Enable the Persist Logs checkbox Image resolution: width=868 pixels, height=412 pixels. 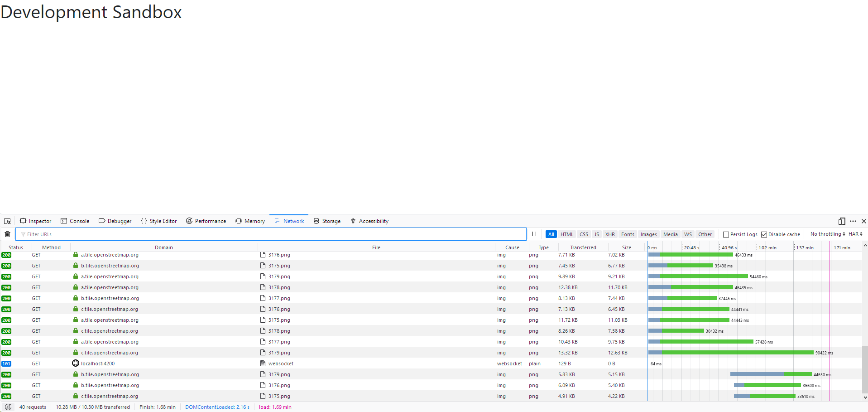pos(726,234)
